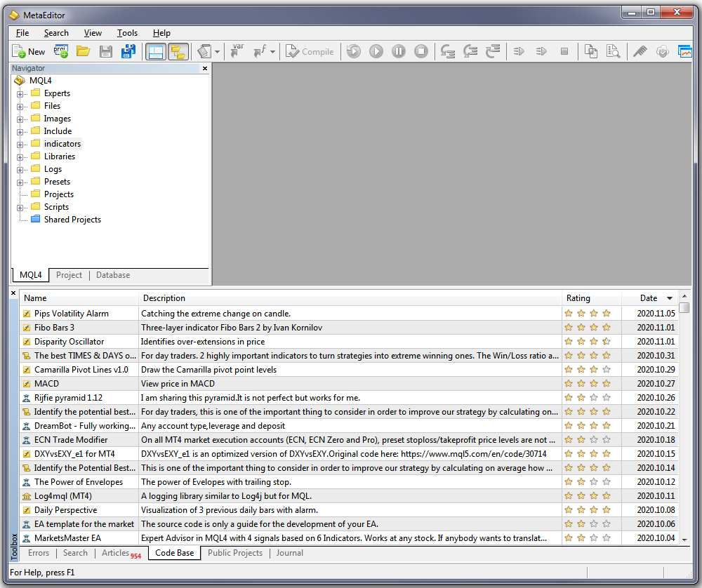The height and width of the screenshot is (588, 702).
Task: Expand the Experts folder
Action: (x=20, y=94)
